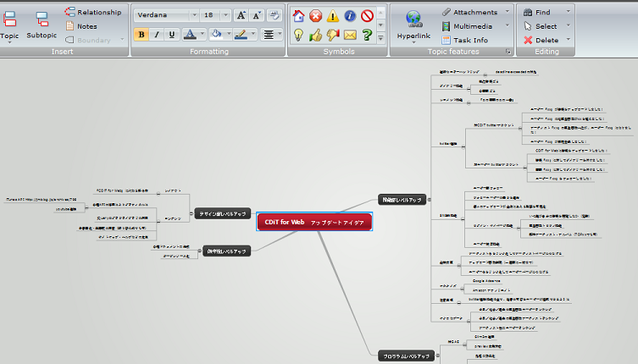Apply the font color (letter A) swatch
638x364 pixels.
coord(190,35)
